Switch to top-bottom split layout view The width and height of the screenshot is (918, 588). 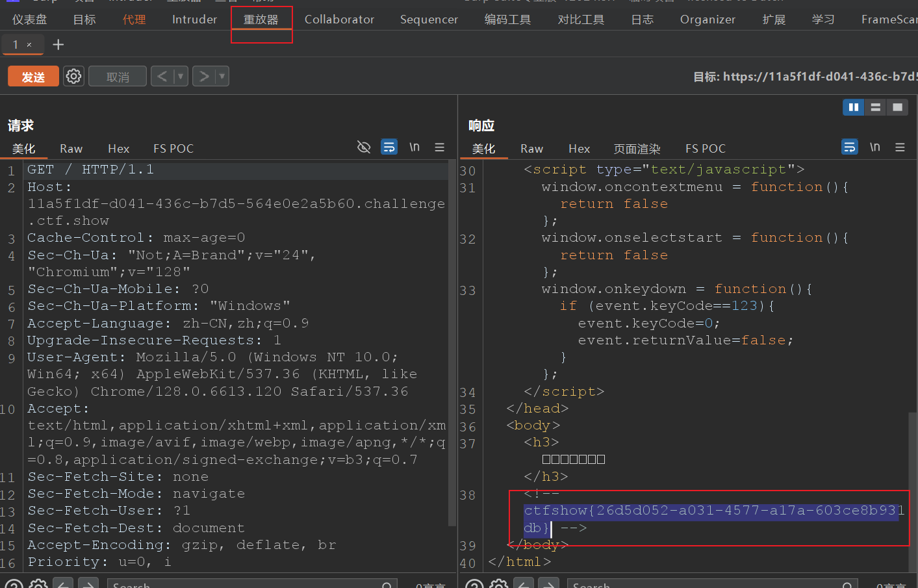pos(875,107)
